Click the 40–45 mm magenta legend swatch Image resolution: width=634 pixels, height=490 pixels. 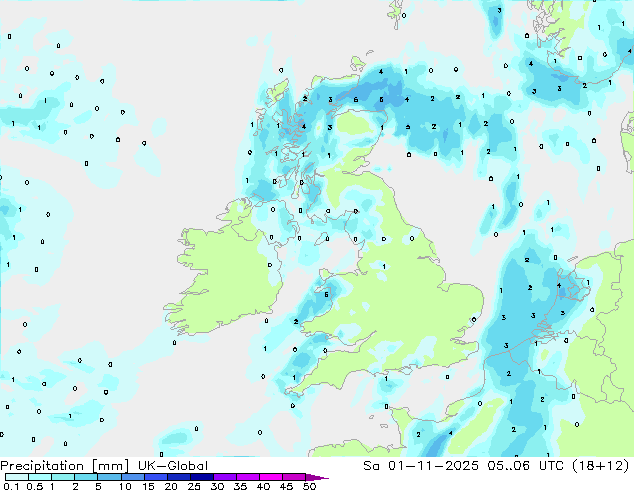click(x=271, y=477)
